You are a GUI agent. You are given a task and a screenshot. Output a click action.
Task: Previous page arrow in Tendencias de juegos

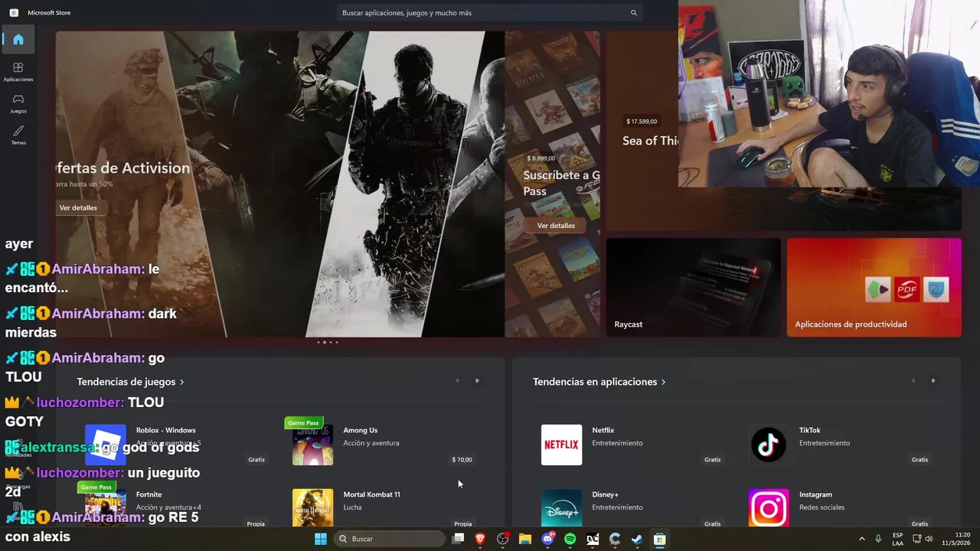pyautogui.click(x=457, y=380)
